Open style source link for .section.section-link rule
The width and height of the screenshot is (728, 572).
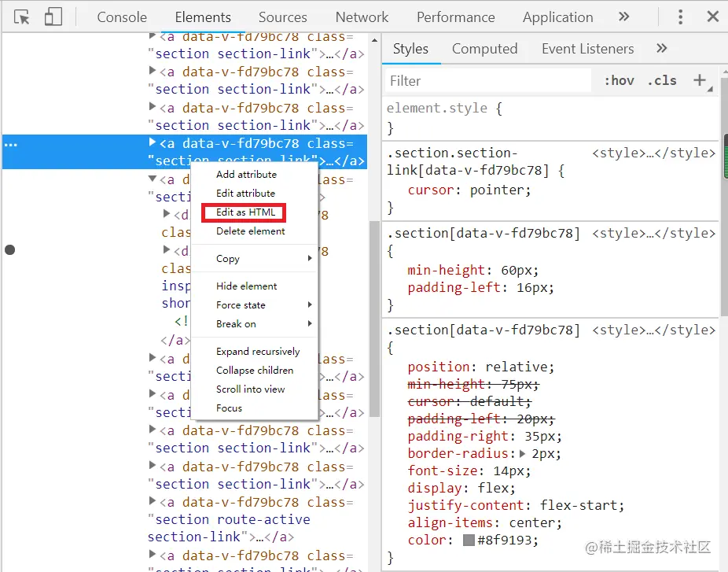[654, 153]
